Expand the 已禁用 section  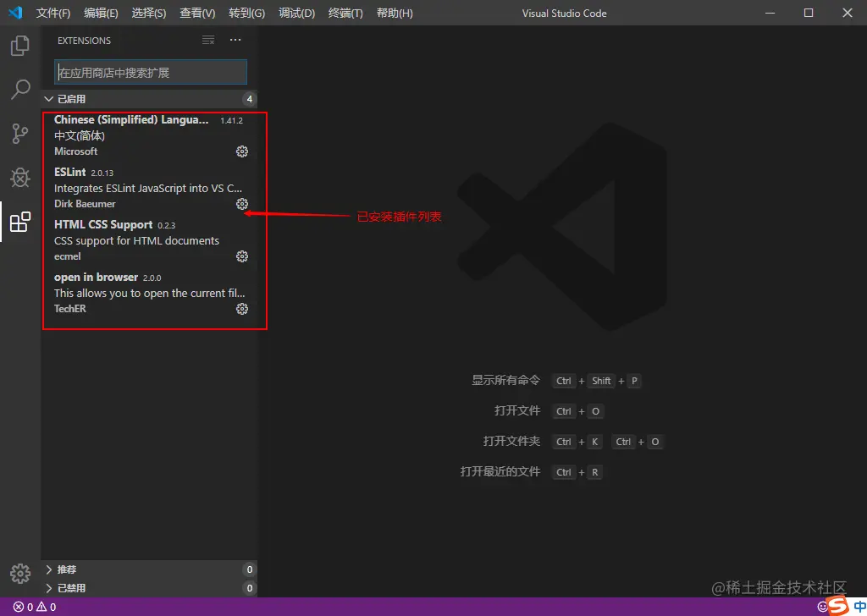point(149,588)
